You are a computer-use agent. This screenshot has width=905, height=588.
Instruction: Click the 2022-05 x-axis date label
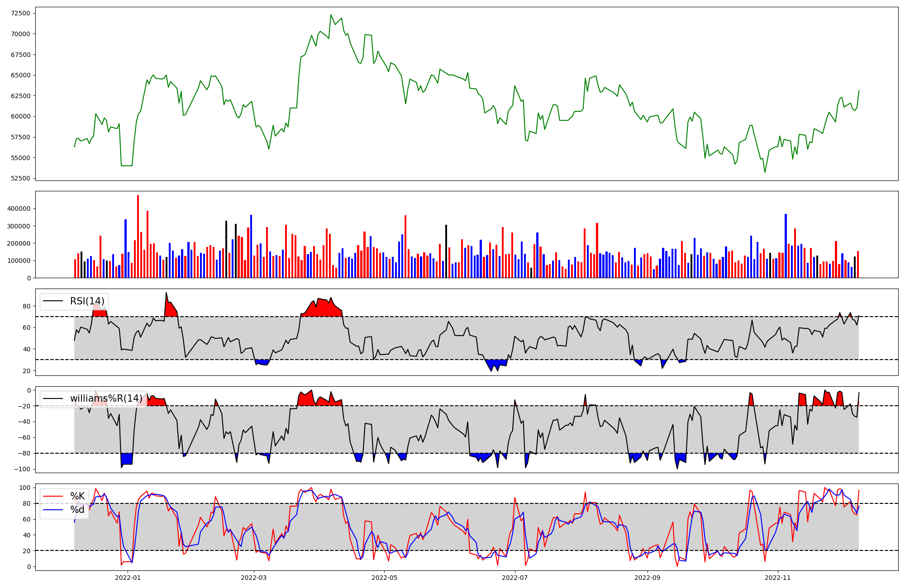[x=384, y=578]
